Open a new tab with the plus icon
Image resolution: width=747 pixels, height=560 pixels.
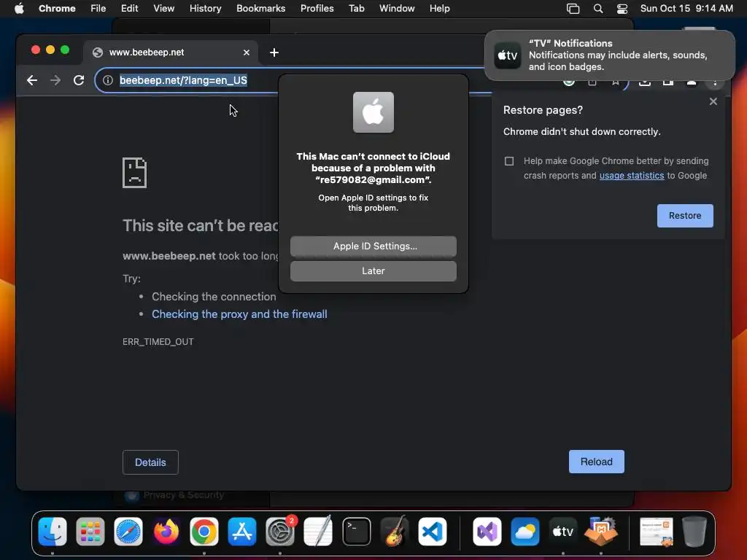[274, 52]
